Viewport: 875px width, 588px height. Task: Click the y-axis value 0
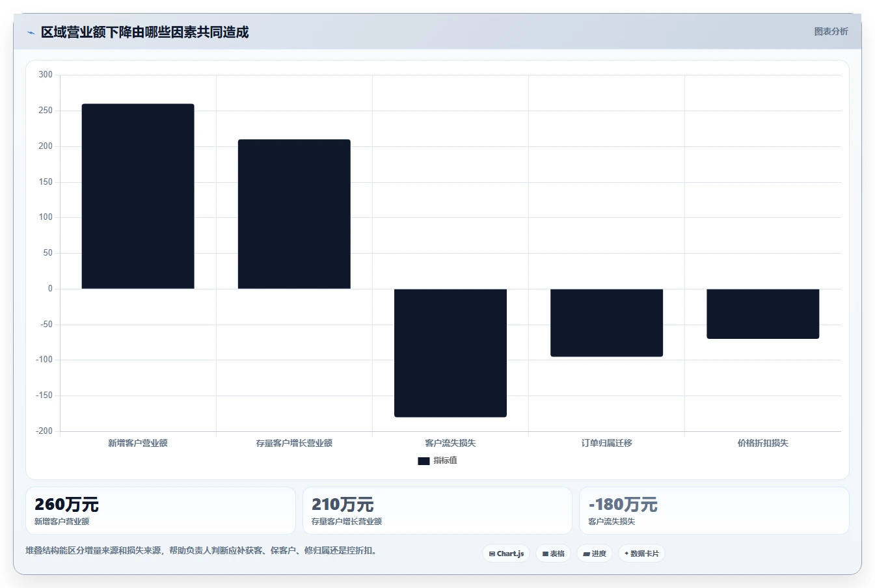tap(50, 289)
